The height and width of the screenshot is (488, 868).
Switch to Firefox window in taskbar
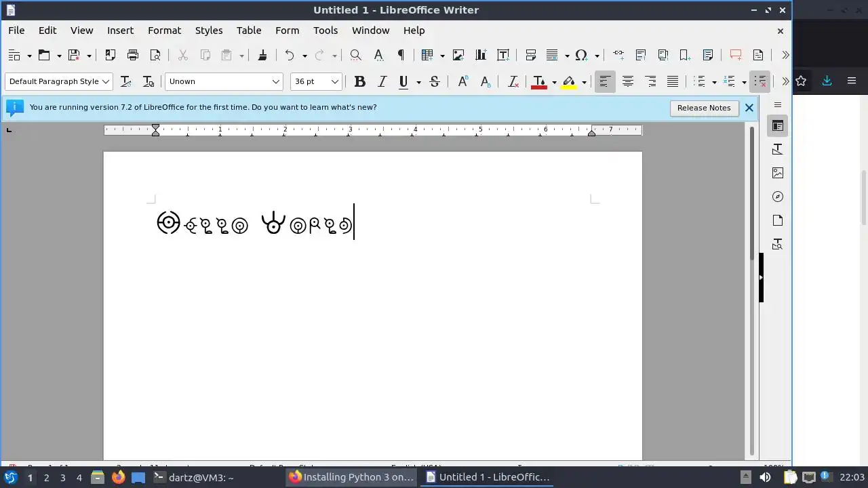click(351, 477)
